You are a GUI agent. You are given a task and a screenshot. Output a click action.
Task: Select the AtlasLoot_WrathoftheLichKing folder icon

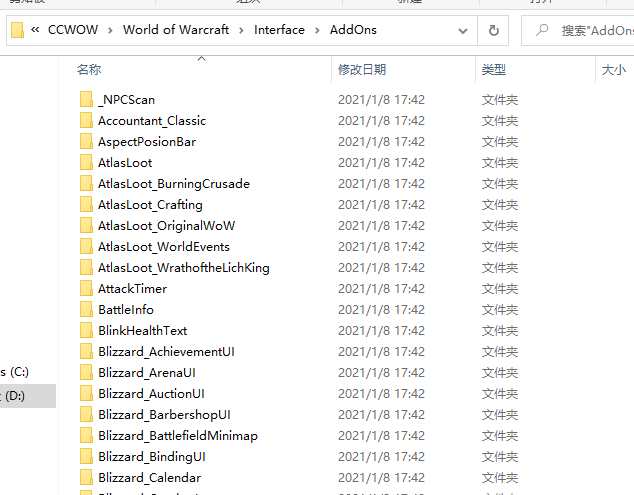pyautogui.click(x=86, y=267)
